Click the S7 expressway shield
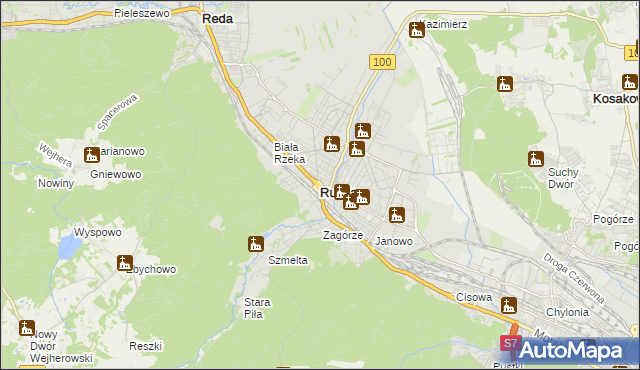This screenshot has width=640, height=370. pyautogui.click(x=511, y=343)
